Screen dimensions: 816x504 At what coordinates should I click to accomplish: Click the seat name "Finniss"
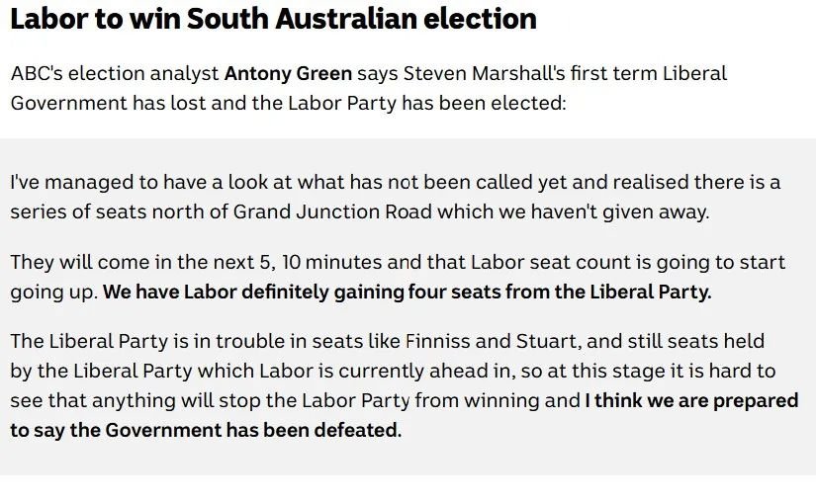[x=437, y=341]
